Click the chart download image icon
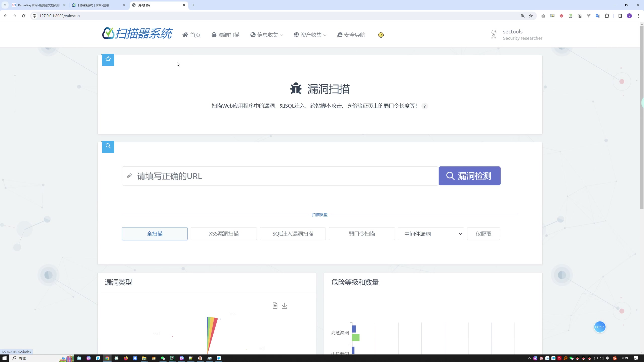Image resolution: width=644 pixels, height=362 pixels. click(284, 305)
